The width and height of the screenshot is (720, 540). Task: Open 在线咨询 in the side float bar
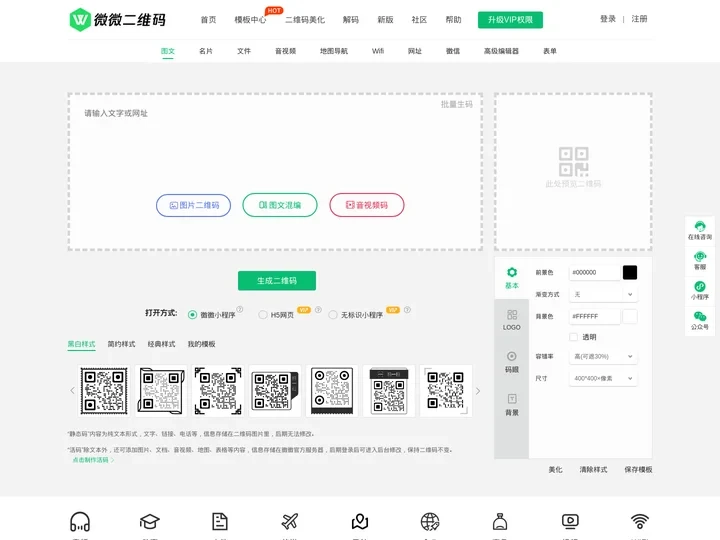pyautogui.click(x=699, y=231)
